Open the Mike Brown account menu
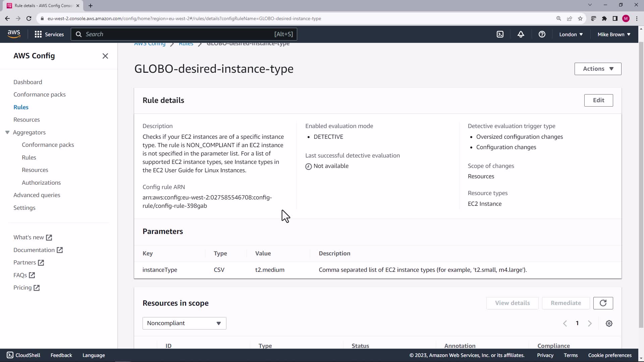 click(x=613, y=34)
